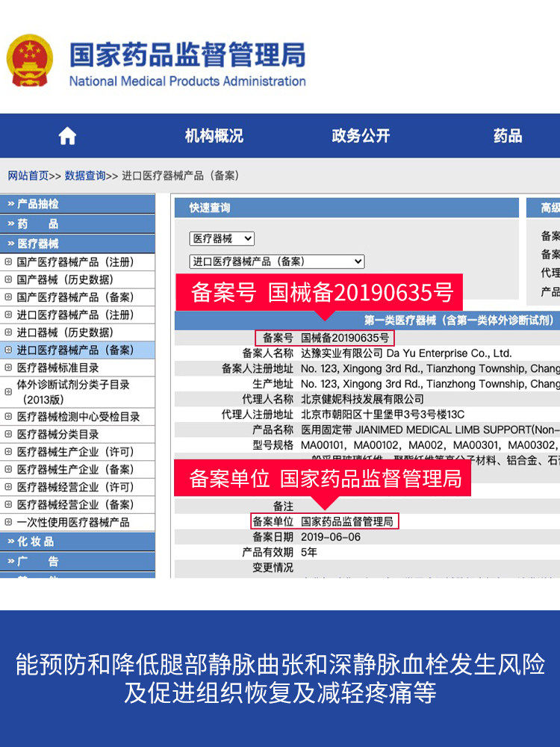560x747 pixels.
Task: Click the model spec MA00101 text
Action: pos(323,445)
